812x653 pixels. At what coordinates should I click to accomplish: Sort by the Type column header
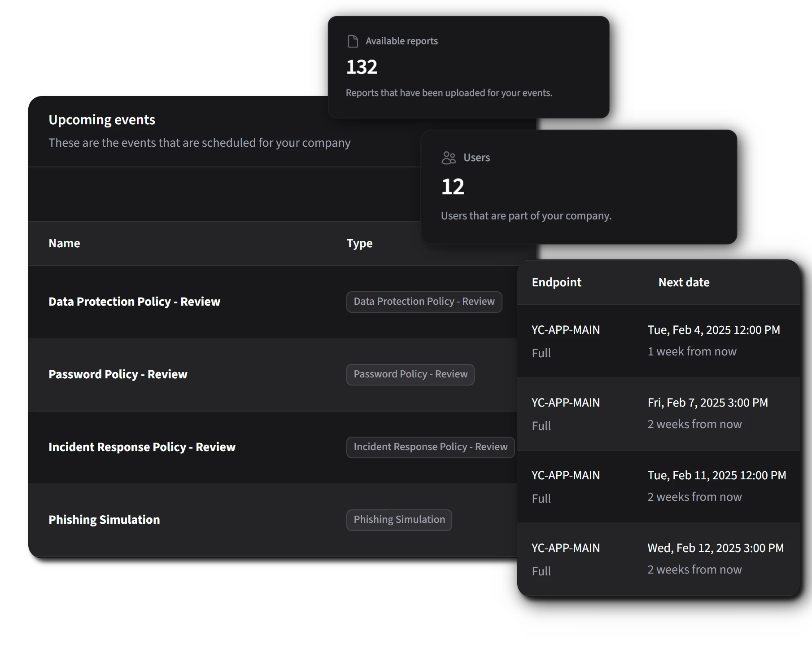(359, 243)
